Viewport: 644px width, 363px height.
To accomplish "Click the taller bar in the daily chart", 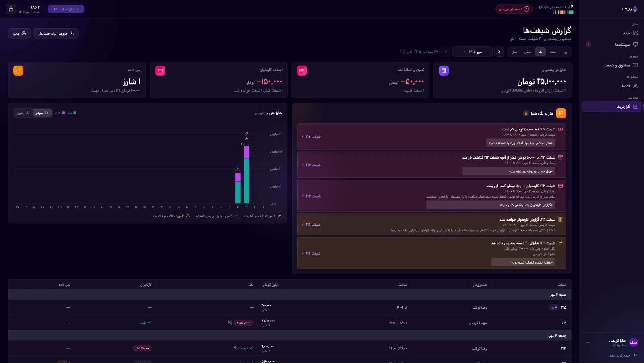I will tap(246, 175).
